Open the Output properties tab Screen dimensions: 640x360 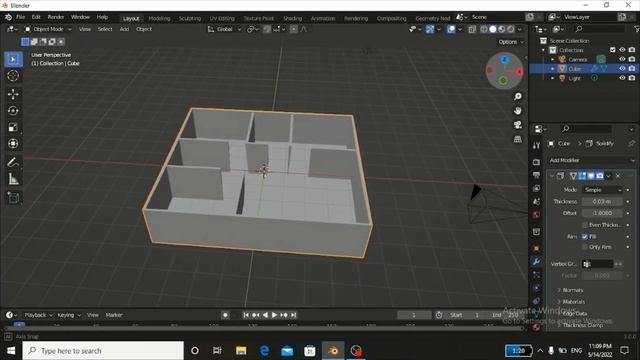[x=536, y=175]
